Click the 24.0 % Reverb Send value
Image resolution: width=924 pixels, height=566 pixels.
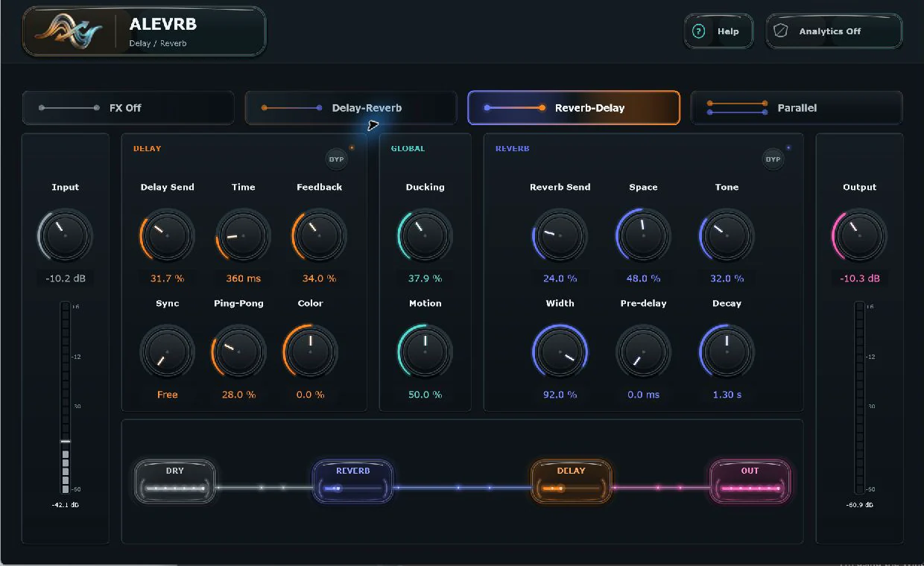(560, 279)
